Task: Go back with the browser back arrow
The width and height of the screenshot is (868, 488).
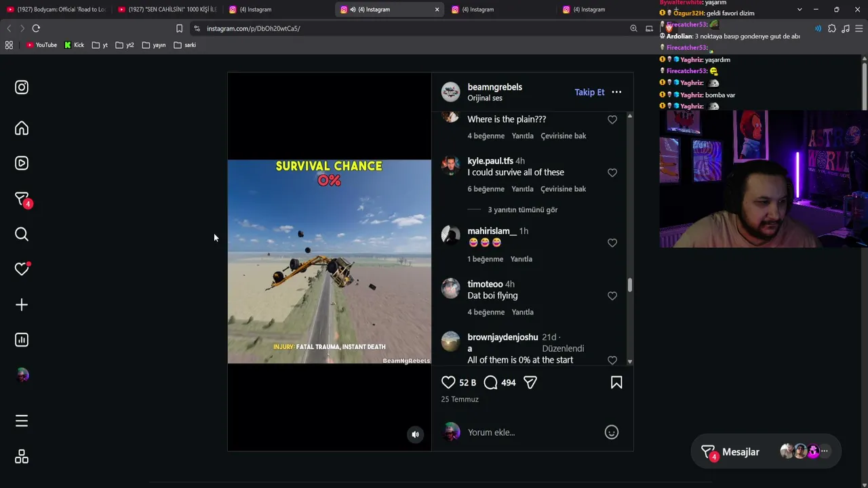Action: [x=9, y=28]
